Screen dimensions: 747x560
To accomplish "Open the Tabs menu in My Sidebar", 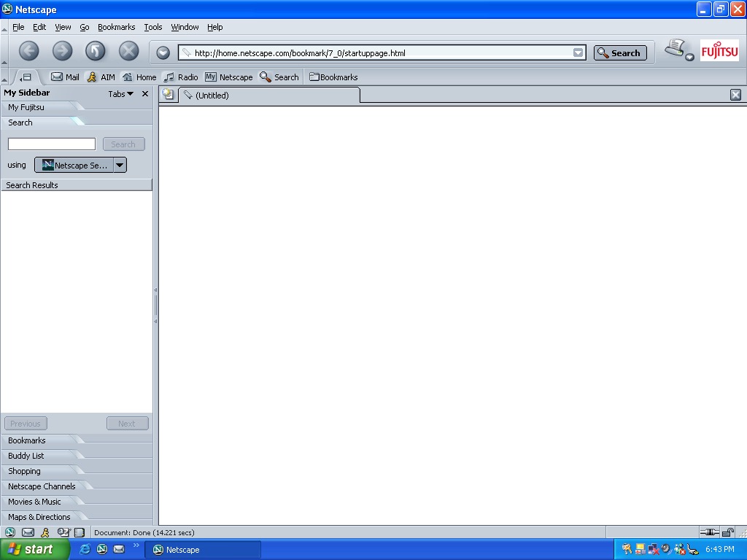I will tap(121, 93).
